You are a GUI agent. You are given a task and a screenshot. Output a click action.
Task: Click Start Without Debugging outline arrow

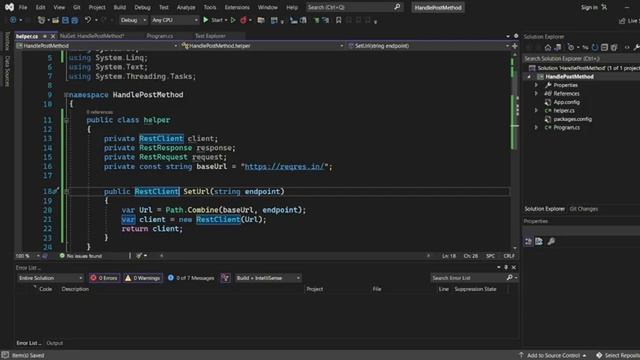[233, 20]
